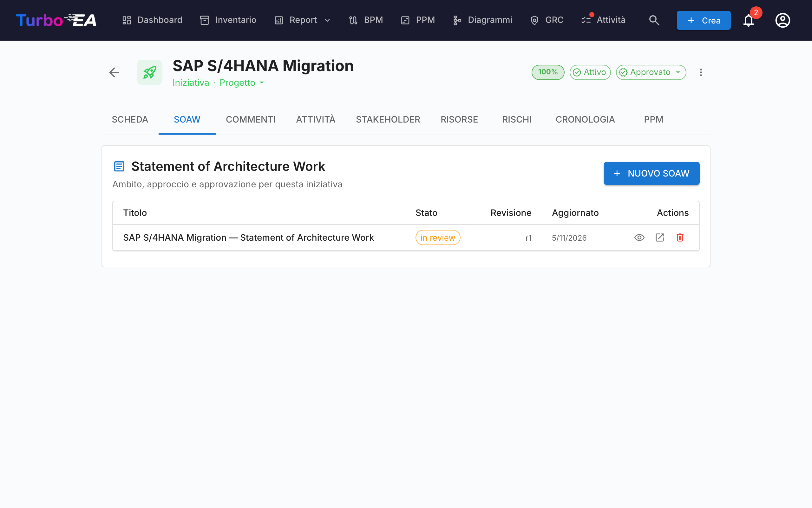Image resolution: width=812 pixels, height=508 pixels.
Task: Click the Attivo status chip
Action: (590, 72)
